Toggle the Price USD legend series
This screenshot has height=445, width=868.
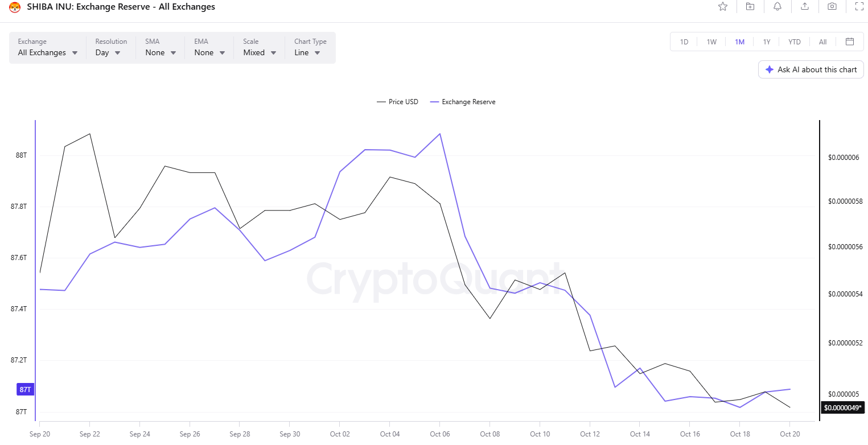click(397, 102)
